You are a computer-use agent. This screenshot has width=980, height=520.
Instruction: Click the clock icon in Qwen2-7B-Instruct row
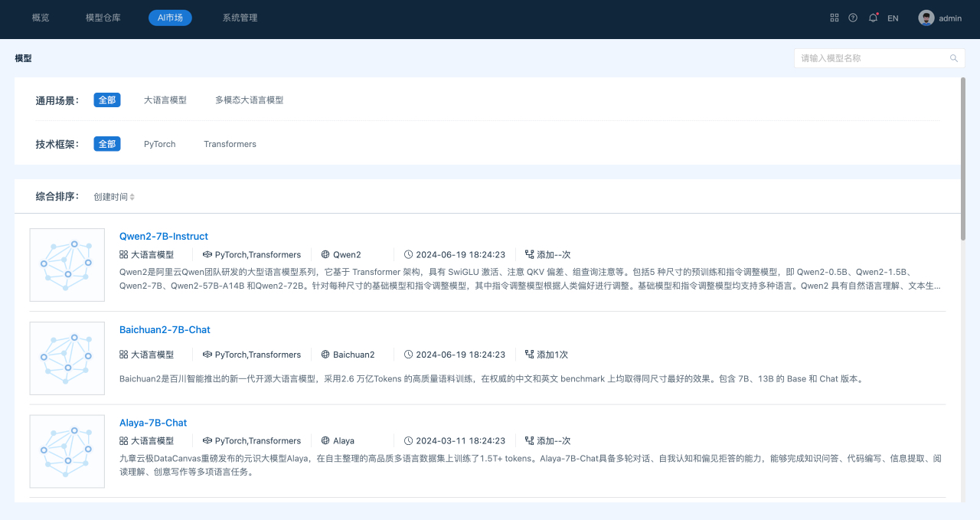click(408, 254)
